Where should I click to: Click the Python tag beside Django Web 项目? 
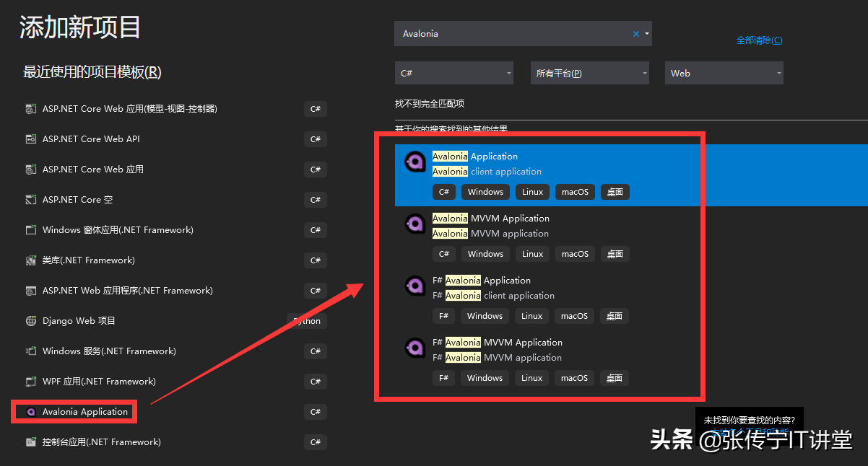tap(308, 321)
